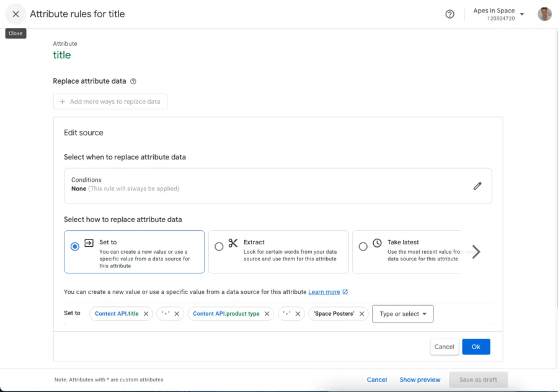The width and height of the screenshot is (558, 392).
Task: Choose the Take latest radio option
Action: [363, 246]
